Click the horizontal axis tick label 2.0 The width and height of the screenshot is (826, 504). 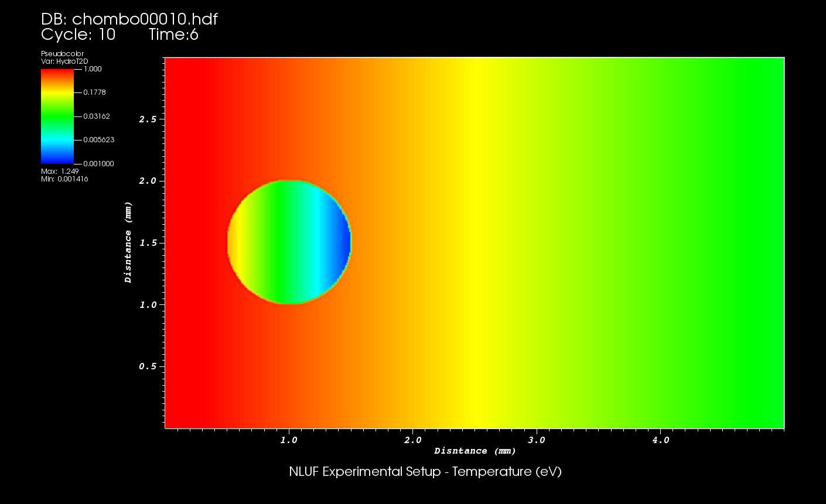point(412,440)
